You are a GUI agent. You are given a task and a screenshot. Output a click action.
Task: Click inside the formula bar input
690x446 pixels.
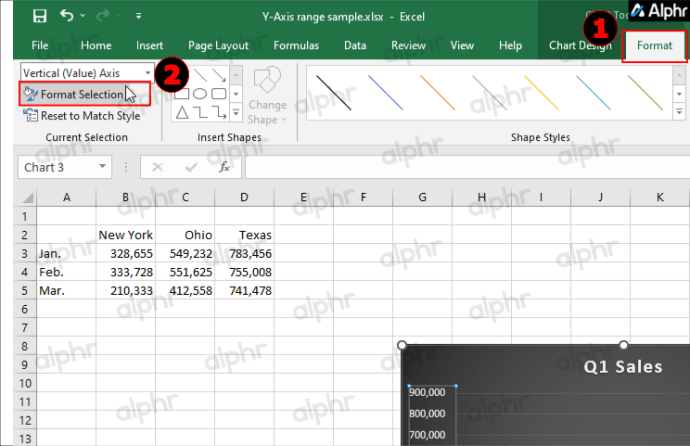[467, 167]
